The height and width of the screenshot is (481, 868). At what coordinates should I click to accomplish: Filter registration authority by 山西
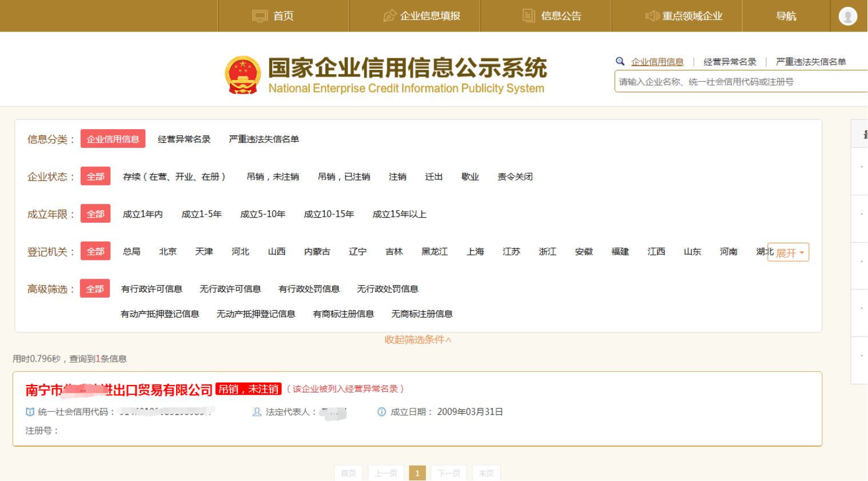tap(277, 251)
